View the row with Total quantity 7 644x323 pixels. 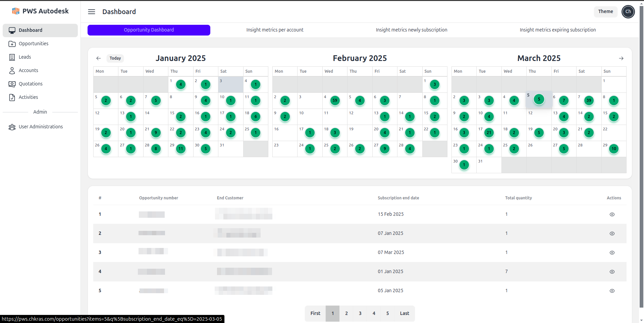coord(612,272)
